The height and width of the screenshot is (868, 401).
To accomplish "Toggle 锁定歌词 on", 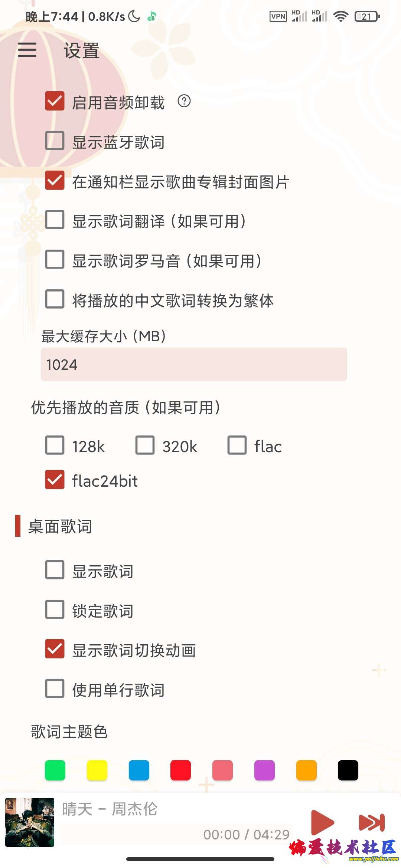I will tap(55, 611).
